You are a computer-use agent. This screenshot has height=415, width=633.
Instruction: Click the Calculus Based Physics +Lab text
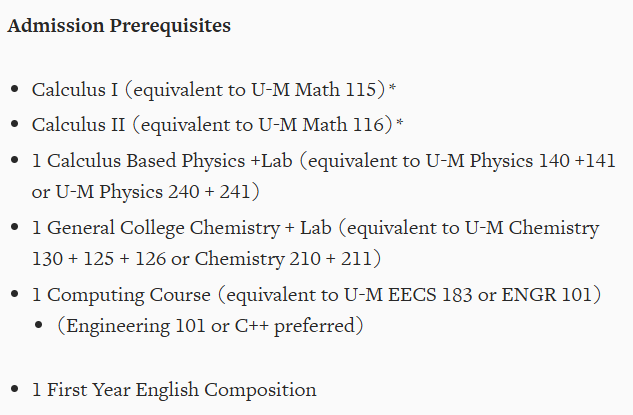pos(170,161)
